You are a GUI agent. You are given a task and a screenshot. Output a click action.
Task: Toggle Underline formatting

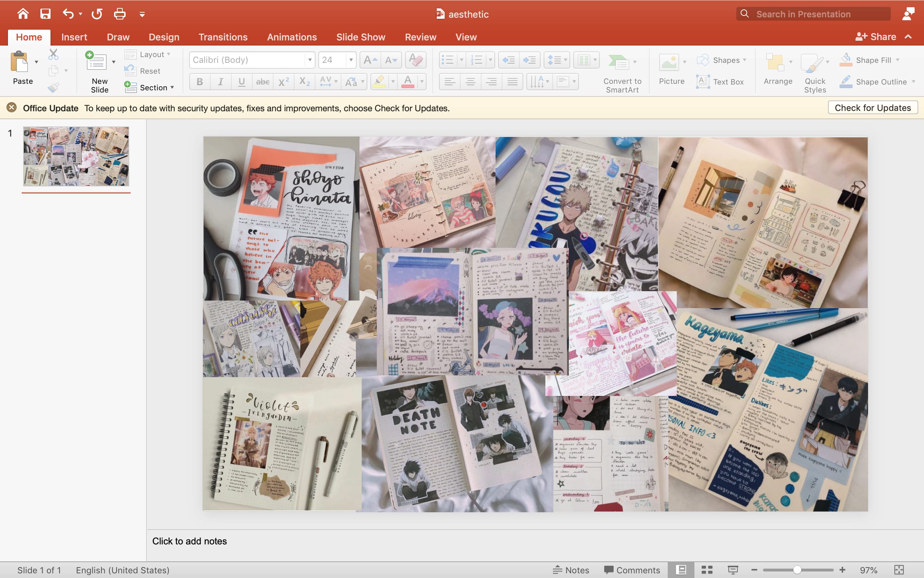242,82
